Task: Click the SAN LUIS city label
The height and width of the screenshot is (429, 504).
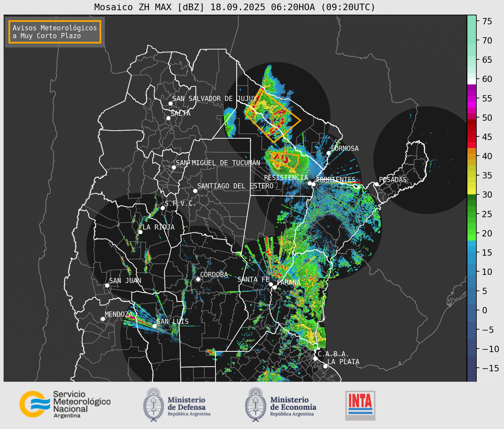Action: (x=173, y=321)
